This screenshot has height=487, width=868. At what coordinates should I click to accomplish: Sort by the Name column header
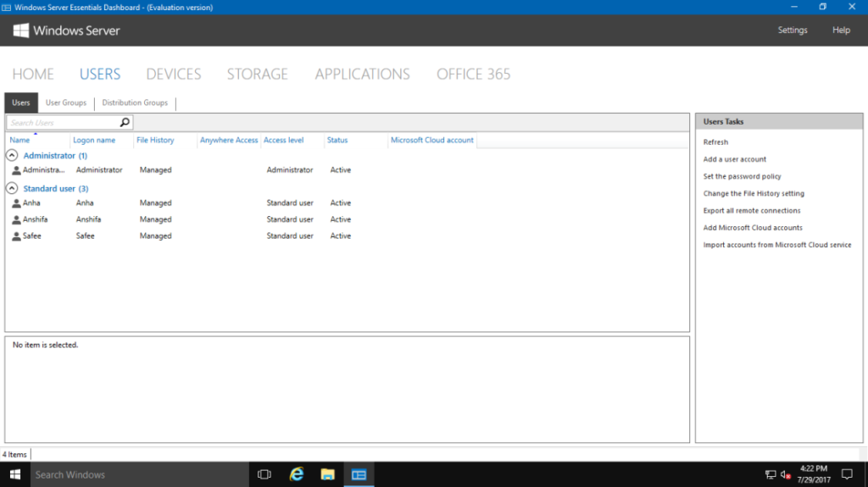tap(19, 141)
